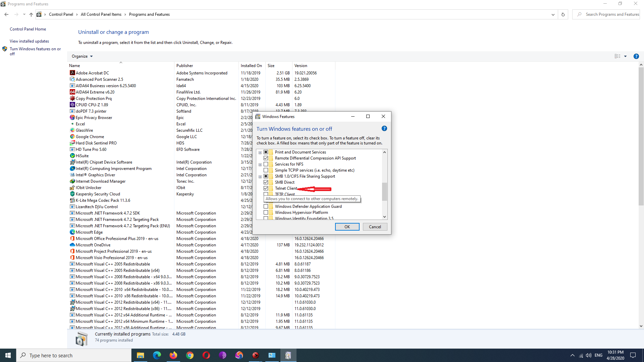Open Control Panel Home link
Viewport: 644px width, 362px height.
[x=28, y=29]
